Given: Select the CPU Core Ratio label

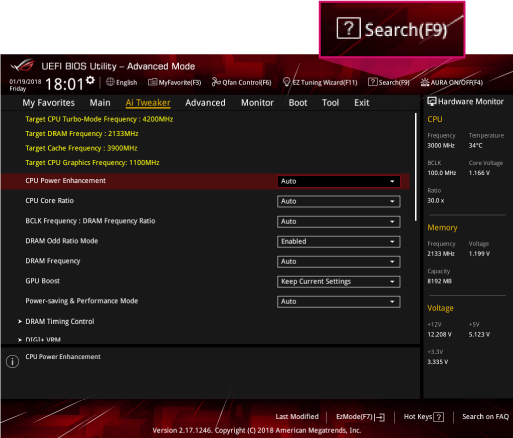Looking at the screenshot, I should pyautogui.click(x=50, y=201).
